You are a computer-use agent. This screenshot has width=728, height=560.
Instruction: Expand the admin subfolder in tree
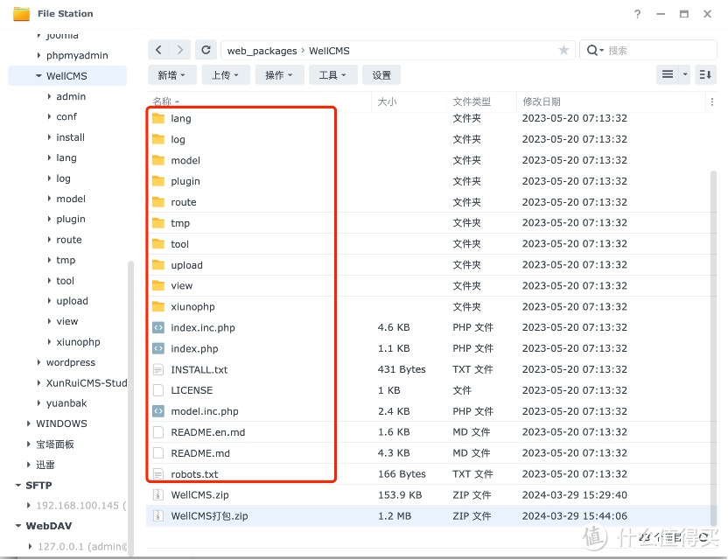[x=49, y=96]
